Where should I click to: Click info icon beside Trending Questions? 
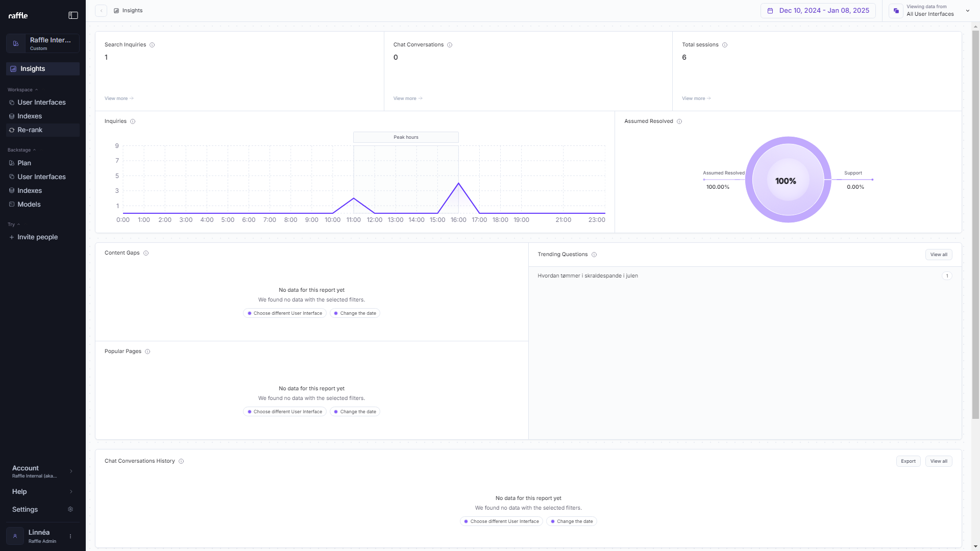[x=594, y=255]
